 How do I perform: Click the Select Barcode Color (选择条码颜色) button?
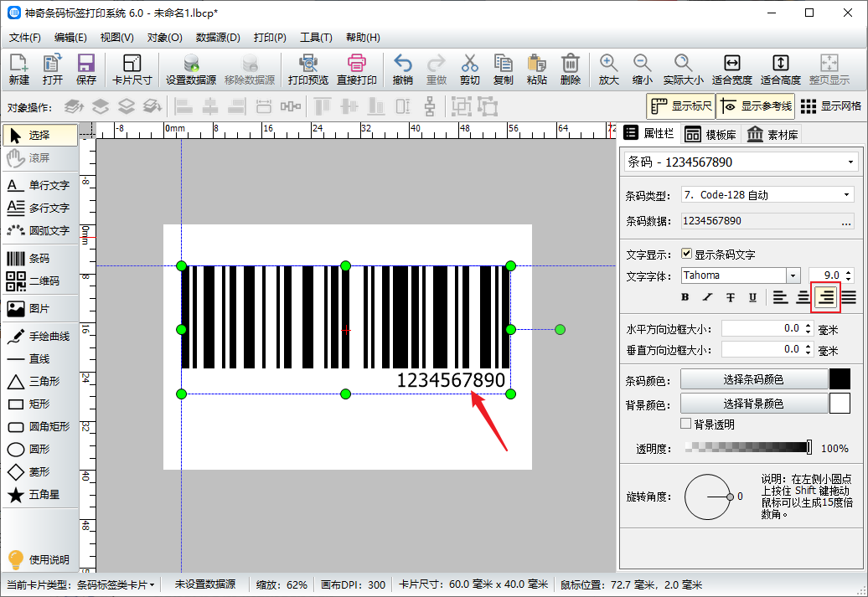(x=753, y=379)
